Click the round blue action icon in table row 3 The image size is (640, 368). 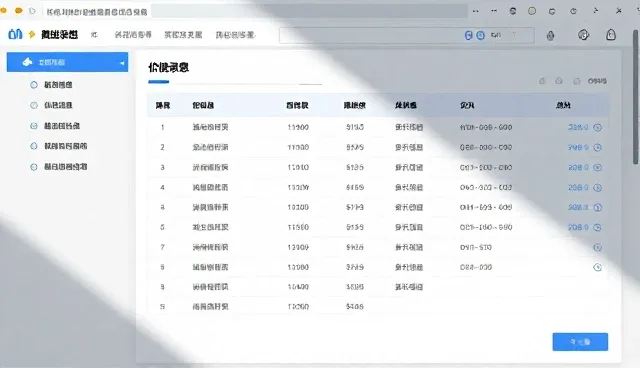598,167
